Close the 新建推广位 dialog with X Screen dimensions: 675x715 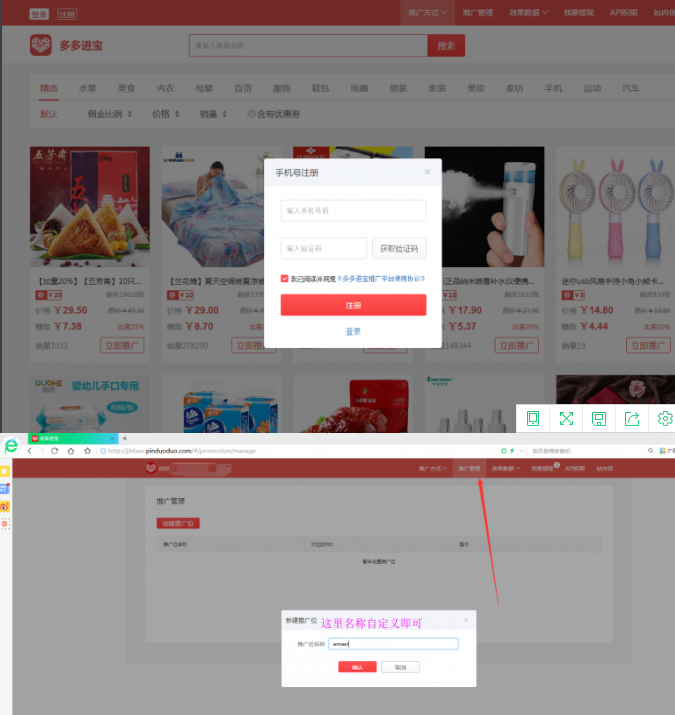[x=466, y=619]
